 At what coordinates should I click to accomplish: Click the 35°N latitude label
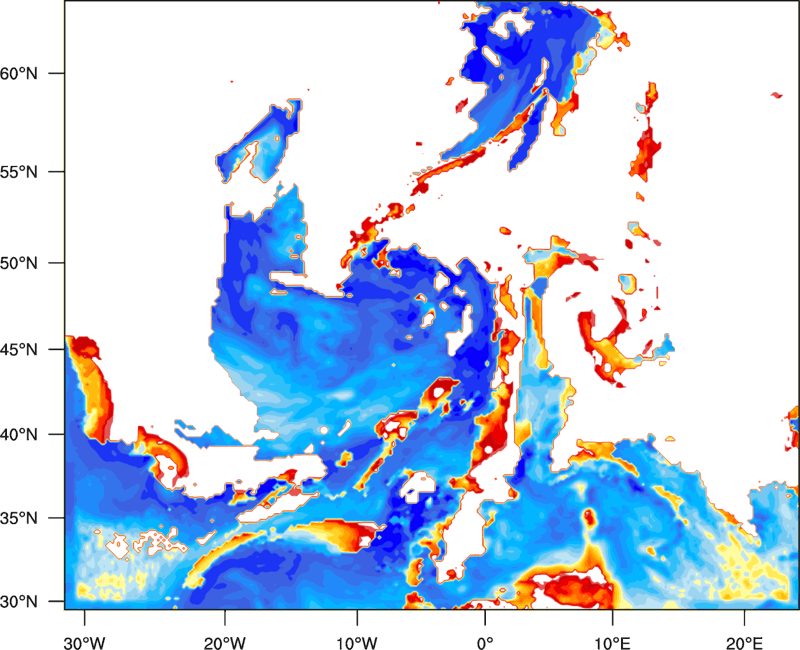19,518
